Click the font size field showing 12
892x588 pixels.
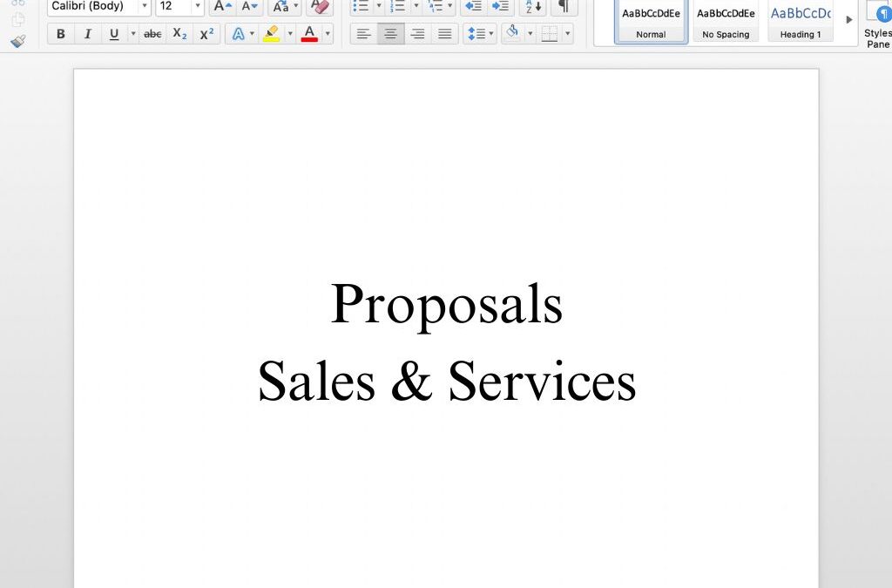click(173, 7)
